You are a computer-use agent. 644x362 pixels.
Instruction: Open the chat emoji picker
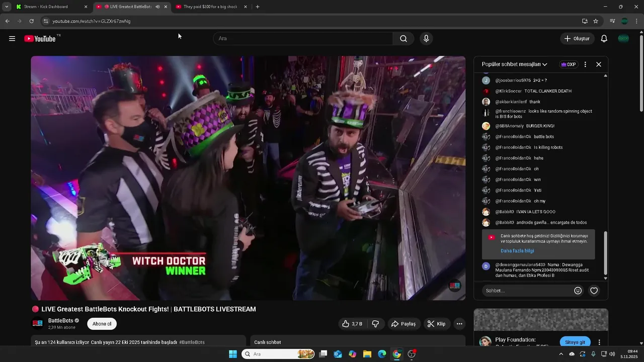(578, 291)
